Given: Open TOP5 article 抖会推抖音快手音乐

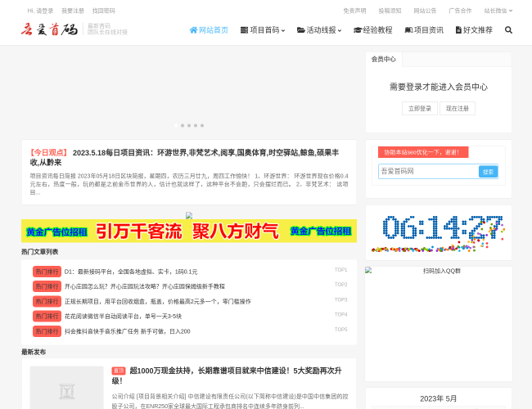Looking at the screenshot, I should 127,331.
